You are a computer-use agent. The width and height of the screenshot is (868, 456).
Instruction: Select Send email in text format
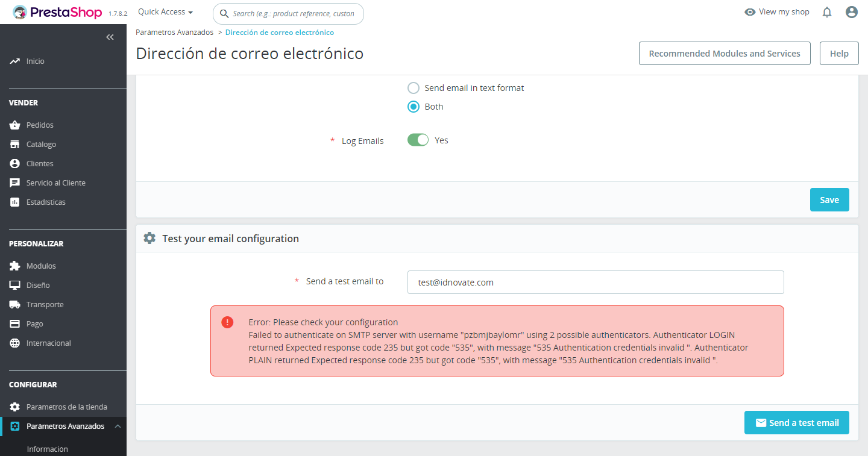click(414, 88)
